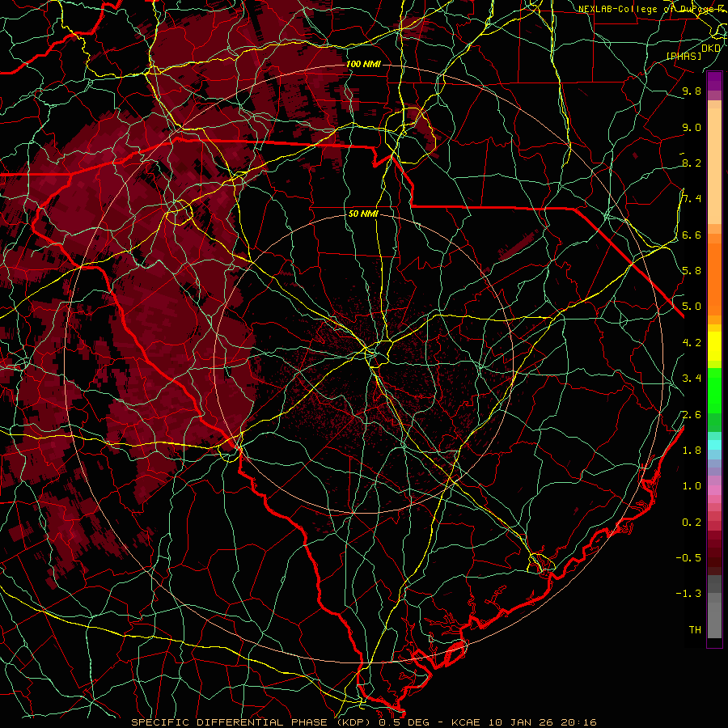Click the '50 NMI' range ring label
This screenshot has height=728, width=728.
point(363,214)
